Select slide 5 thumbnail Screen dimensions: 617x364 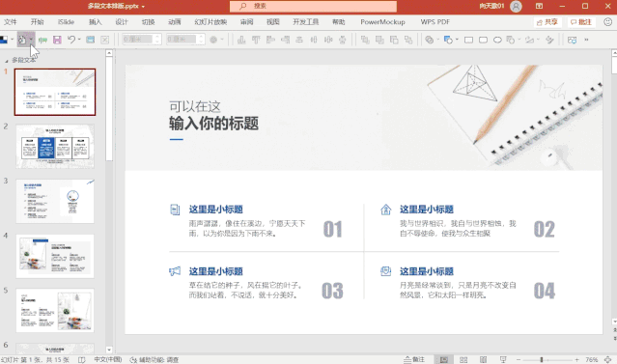55,311
